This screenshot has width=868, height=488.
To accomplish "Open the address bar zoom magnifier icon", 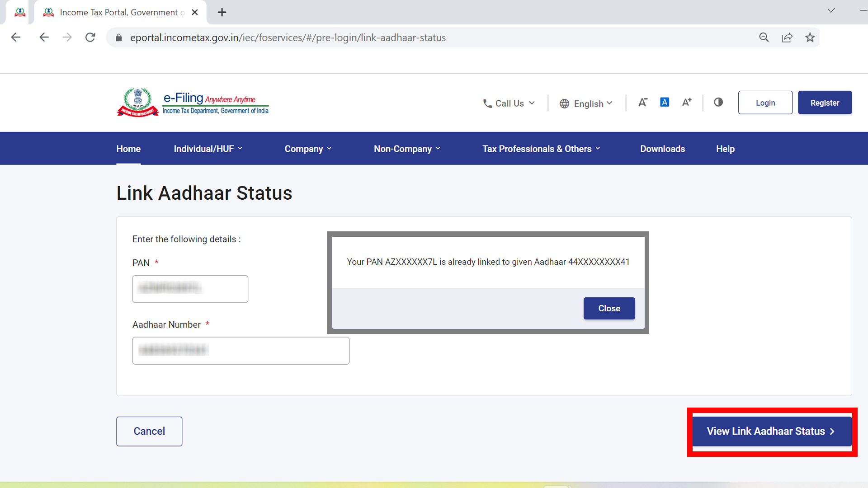I will [x=764, y=38].
